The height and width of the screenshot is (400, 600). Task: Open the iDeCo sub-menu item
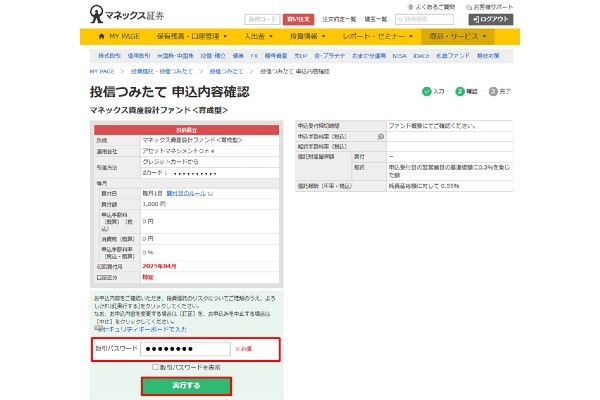tap(421, 56)
